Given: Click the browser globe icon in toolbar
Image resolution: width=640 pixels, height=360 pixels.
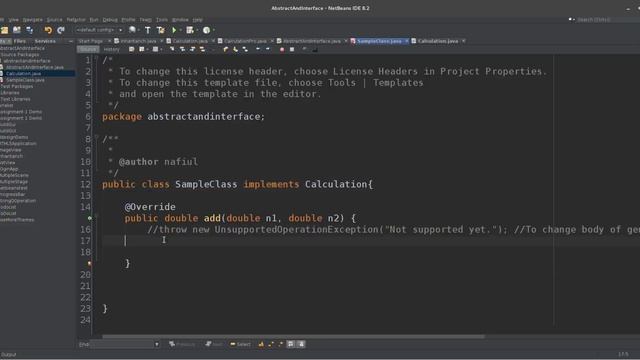Looking at the screenshot, I should 132,30.
